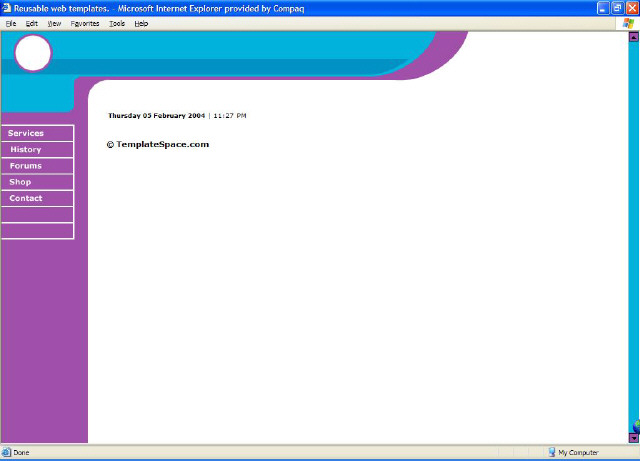Click the Internet Explorer icon in title bar
Image resolution: width=640 pixels, height=461 pixels.
coord(7,8)
